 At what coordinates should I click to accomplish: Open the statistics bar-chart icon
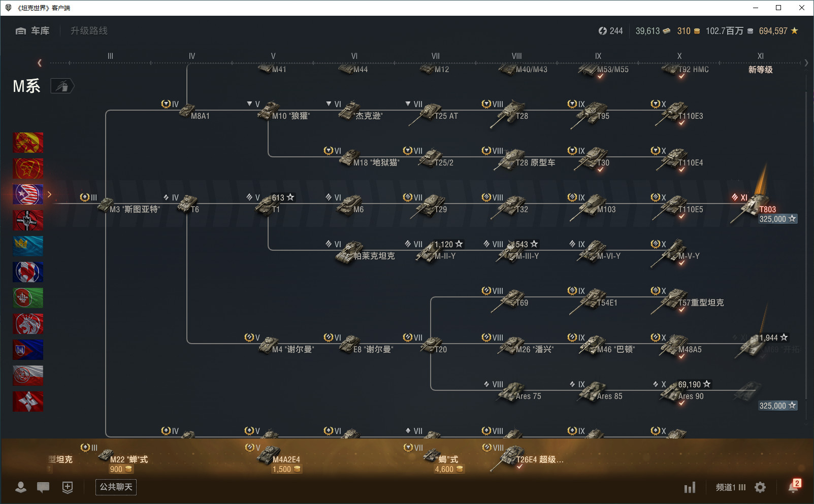(x=690, y=488)
